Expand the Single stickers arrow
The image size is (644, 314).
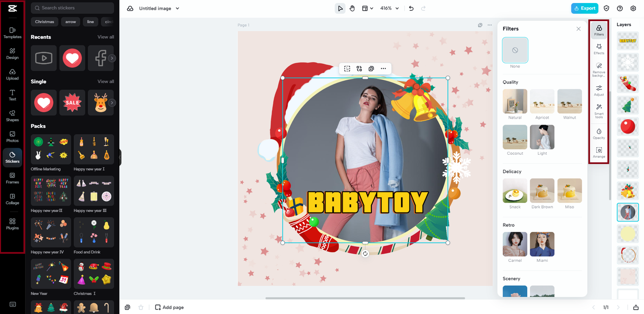[112, 102]
